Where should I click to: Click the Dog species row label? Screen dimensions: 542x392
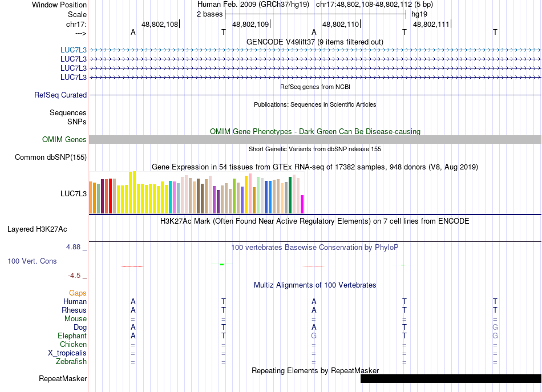80,328
